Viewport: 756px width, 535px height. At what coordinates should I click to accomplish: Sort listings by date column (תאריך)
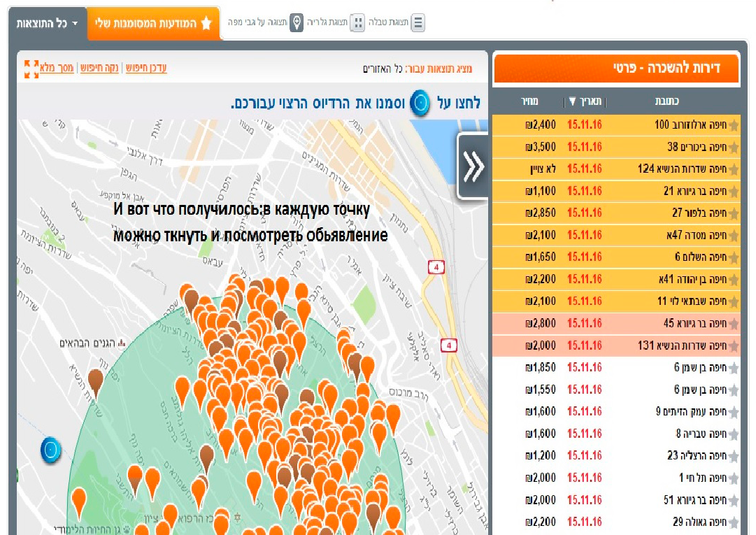click(585, 101)
